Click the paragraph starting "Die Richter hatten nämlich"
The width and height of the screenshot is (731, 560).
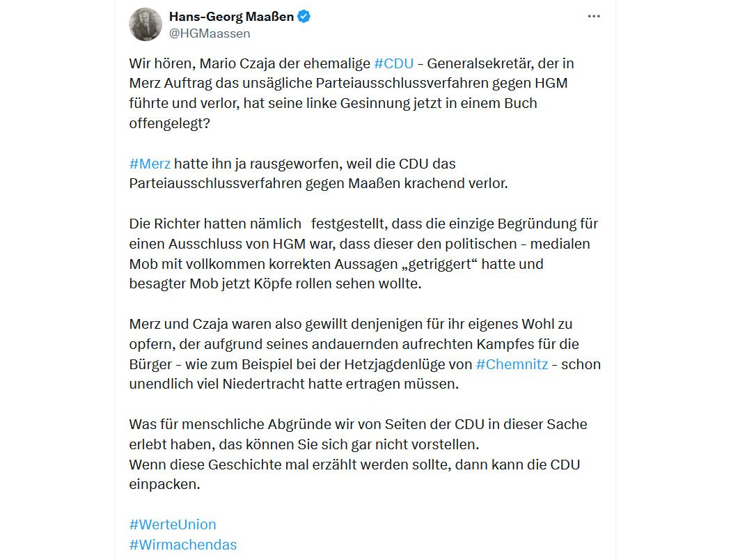tap(363, 254)
